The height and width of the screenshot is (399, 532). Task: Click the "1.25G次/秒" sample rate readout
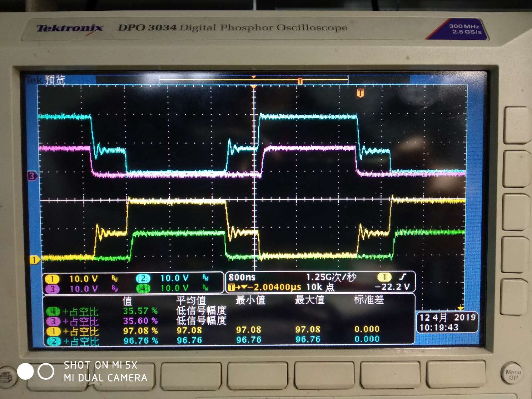tap(331, 277)
